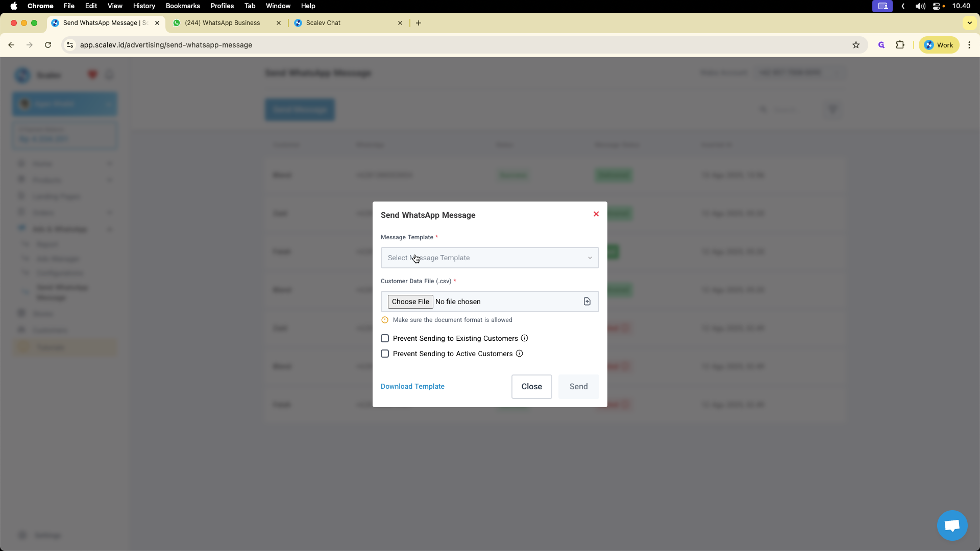Click the info icon beside Existing Customers option
Viewport: 980px width, 551px height.
click(x=524, y=338)
